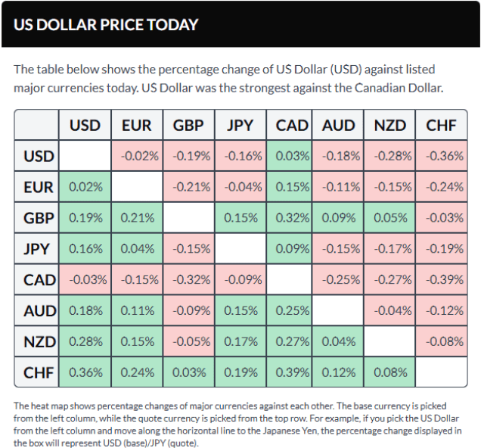Select the GBP column header
Image resolution: width=481 pixels, height=448 pixels.
click(x=188, y=126)
